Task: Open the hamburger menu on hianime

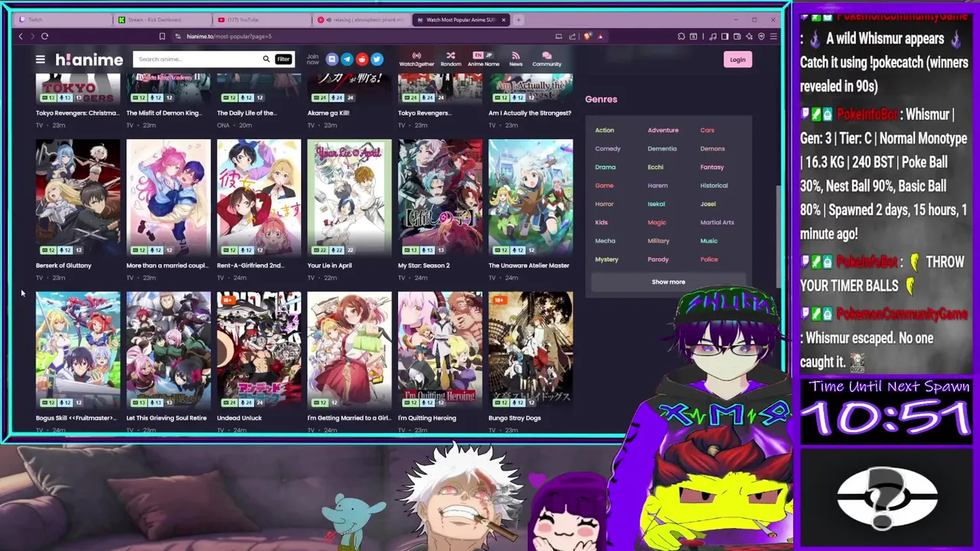Action: click(x=40, y=59)
